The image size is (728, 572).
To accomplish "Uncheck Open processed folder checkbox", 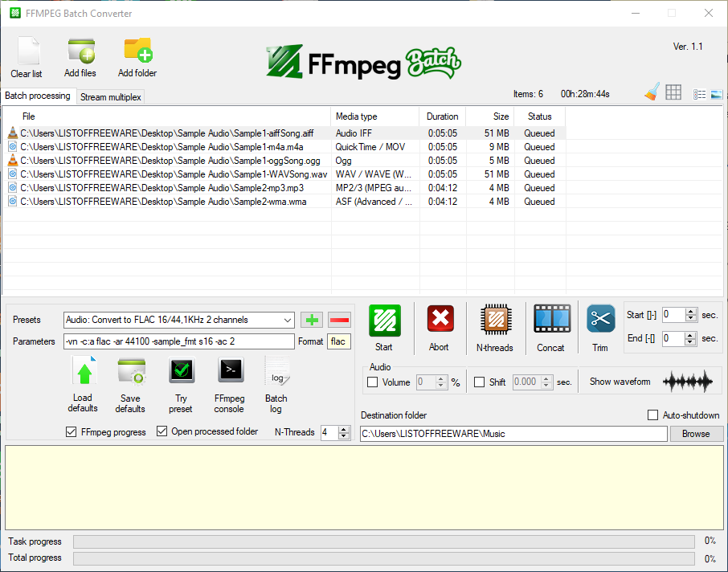I will 162,431.
